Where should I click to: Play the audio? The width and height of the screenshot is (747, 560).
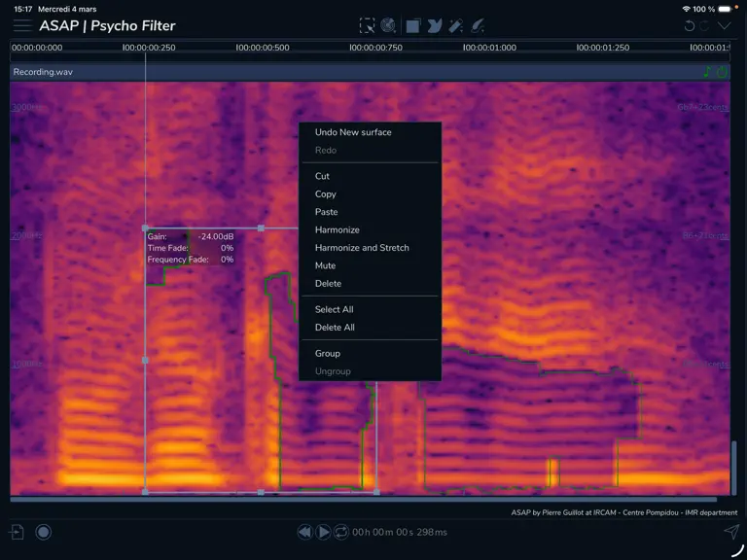[323, 532]
